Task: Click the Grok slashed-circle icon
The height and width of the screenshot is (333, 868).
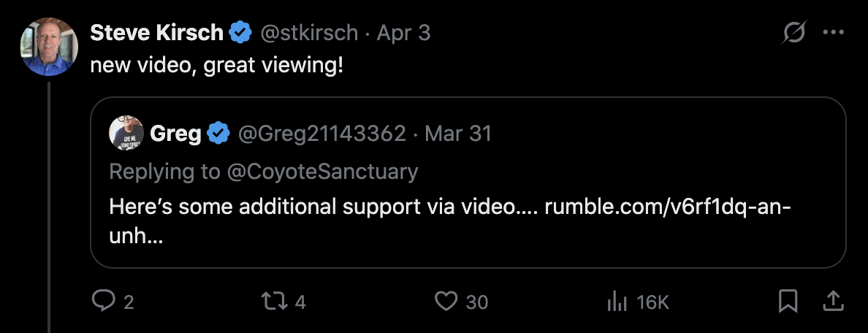Action: pyautogui.click(x=793, y=32)
